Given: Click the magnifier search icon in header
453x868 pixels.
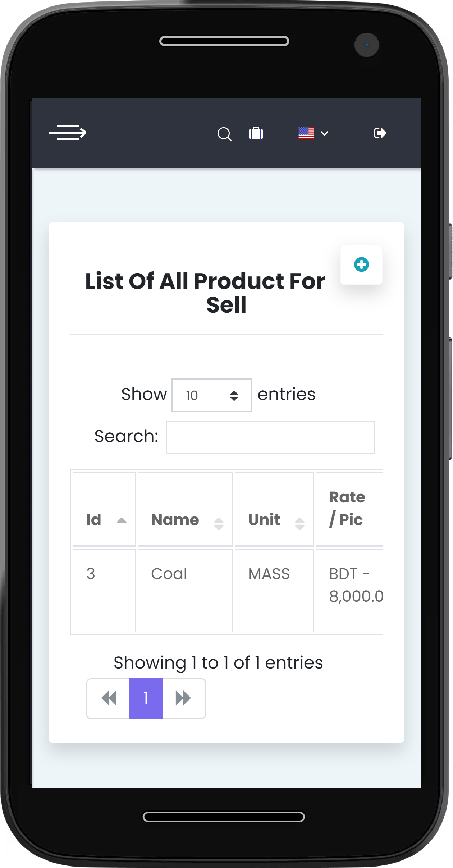Looking at the screenshot, I should 224,134.
